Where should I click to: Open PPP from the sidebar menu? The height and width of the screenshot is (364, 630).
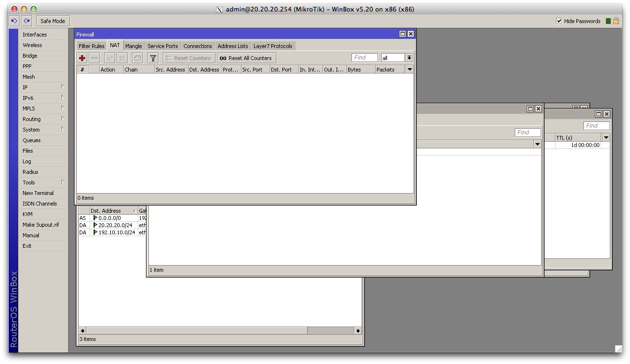pyautogui.click(x=43, y=66)
